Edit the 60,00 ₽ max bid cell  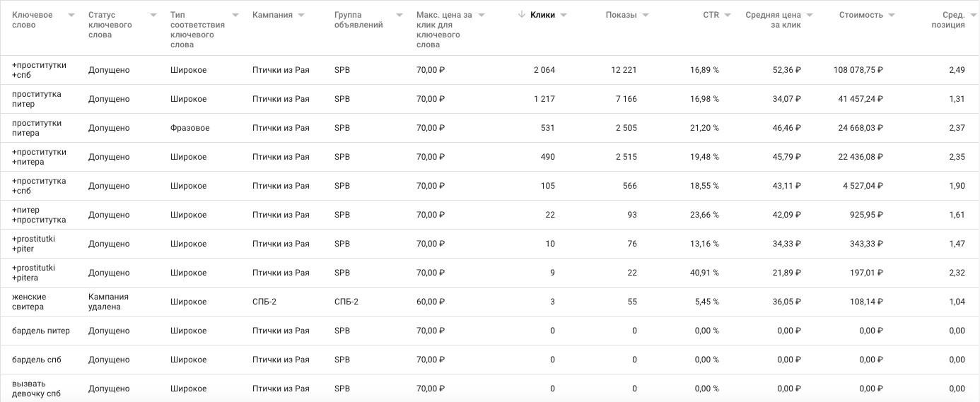(x=431, y=302)
